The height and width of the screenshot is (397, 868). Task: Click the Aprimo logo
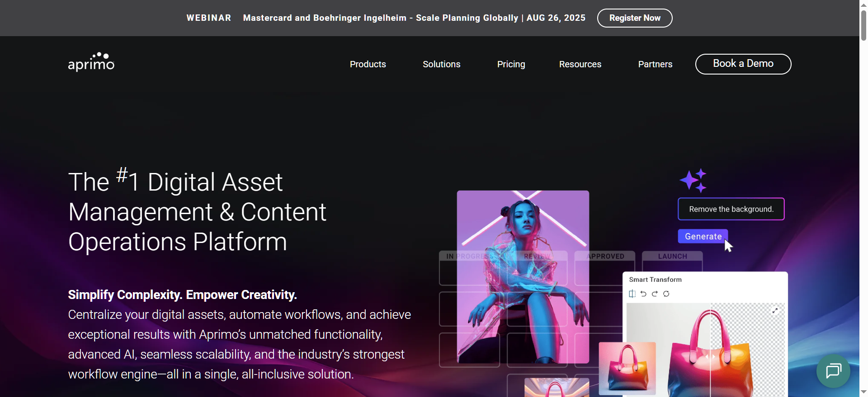coord(91,62)
